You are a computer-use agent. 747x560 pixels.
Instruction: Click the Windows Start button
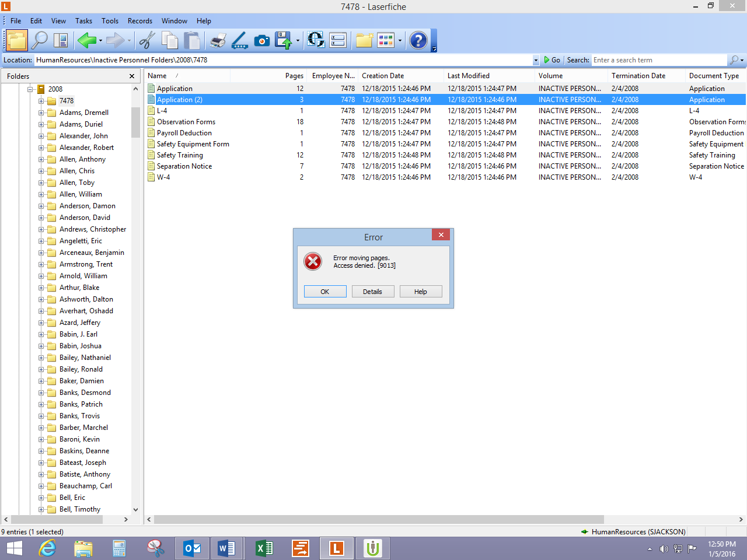[14, 548]
